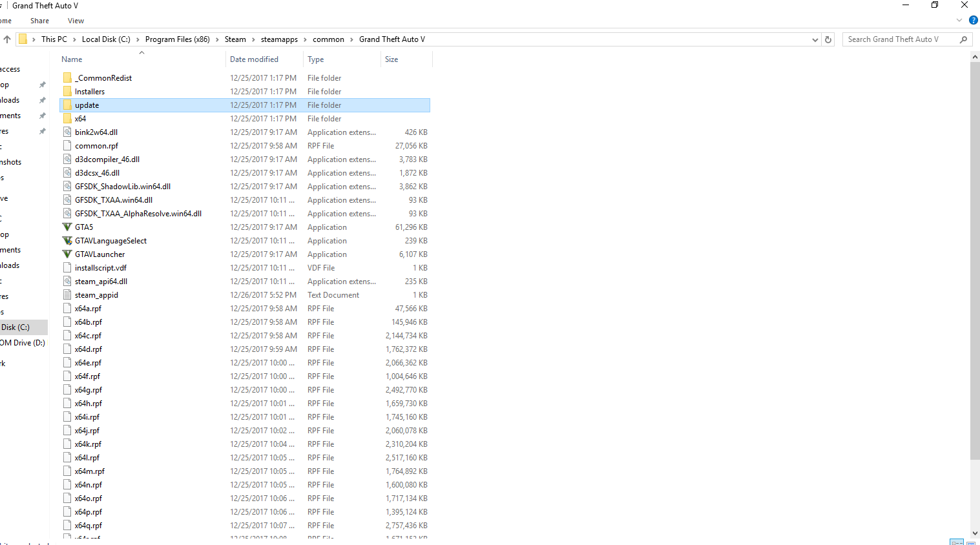Expand the chevron after Program Files (x86)
Image resolution: width=980 pixels, height=545 pixels.
pyautogui.click(x=217, y=39)
